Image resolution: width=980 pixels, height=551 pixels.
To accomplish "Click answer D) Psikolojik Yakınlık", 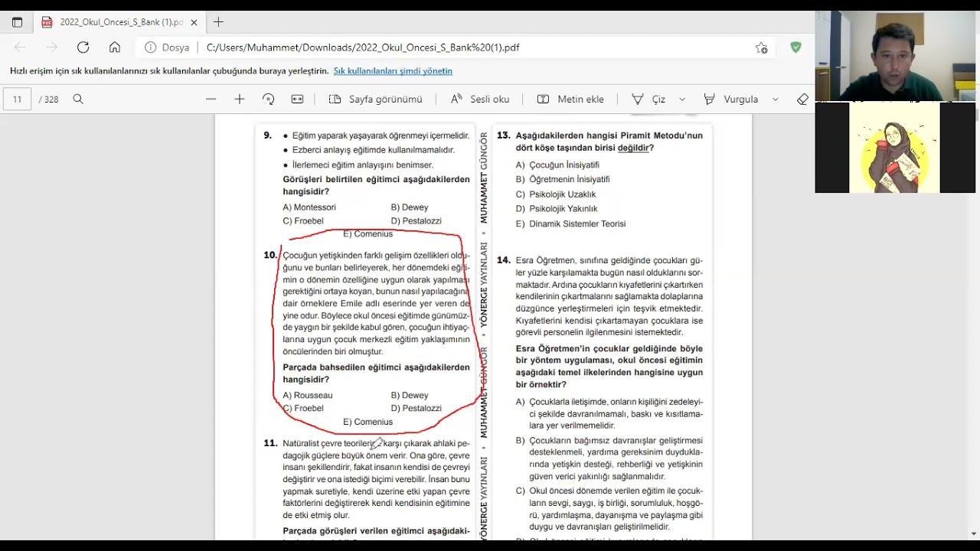I will pos(557,209).
